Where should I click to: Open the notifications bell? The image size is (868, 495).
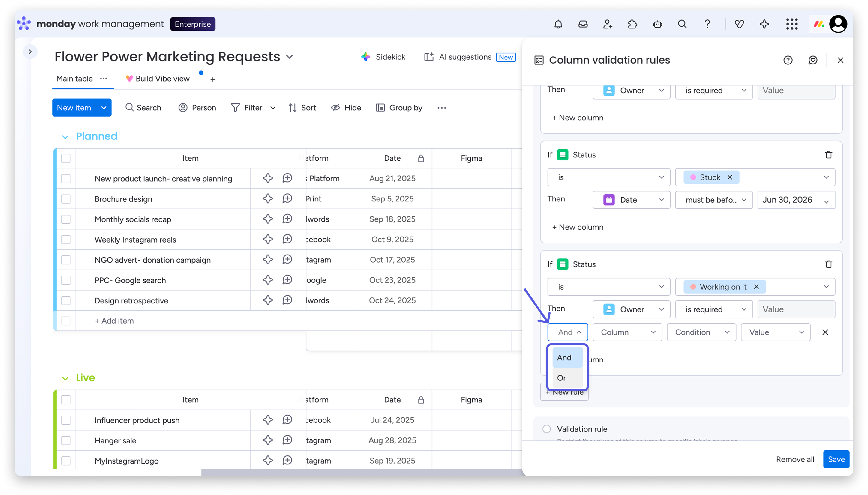(558, 24)
